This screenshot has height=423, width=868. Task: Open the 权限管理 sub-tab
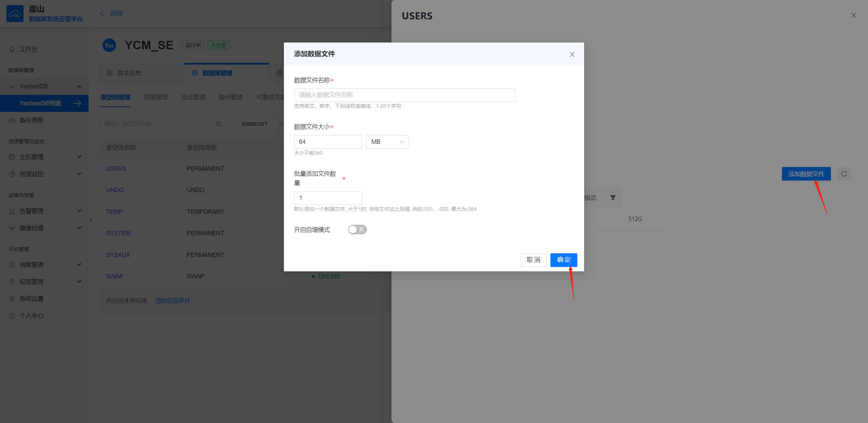(x=156, y=97)
